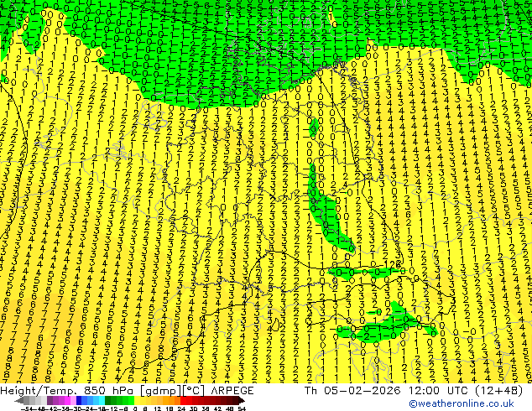Click the 'ARPEGE' model name in title
532x411 pixels.
tap(232, 391)
